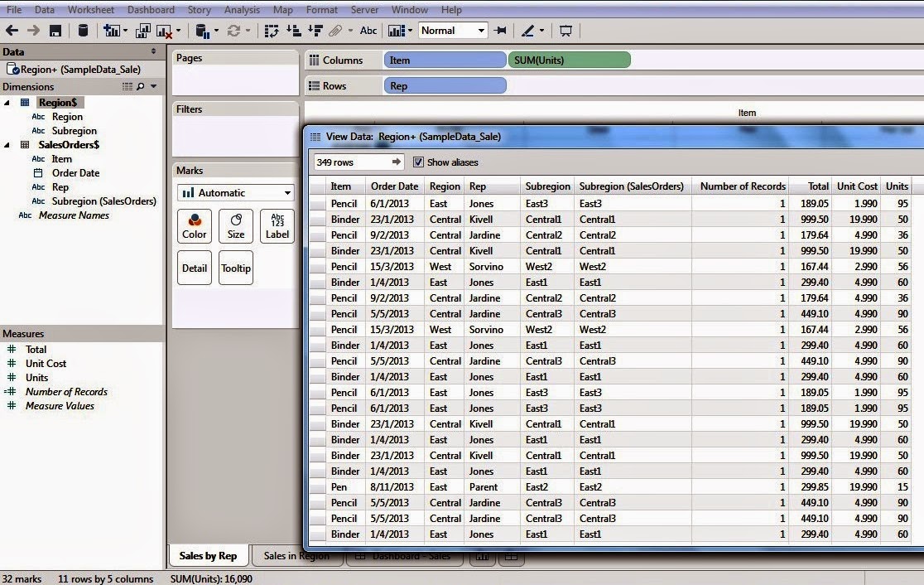The height and width of the screenshot is (585, 924).
Task: Select the Number of Records measure
Action: tap(66, 392)
